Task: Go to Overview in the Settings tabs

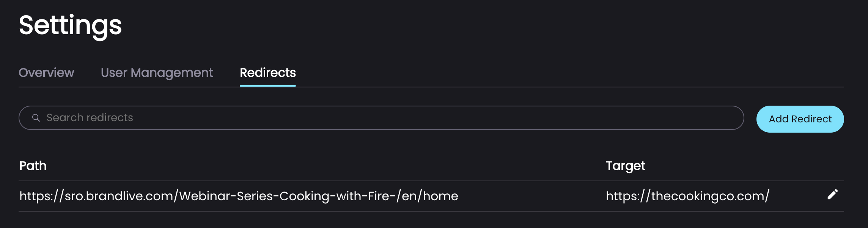Action: coord(46,73)
